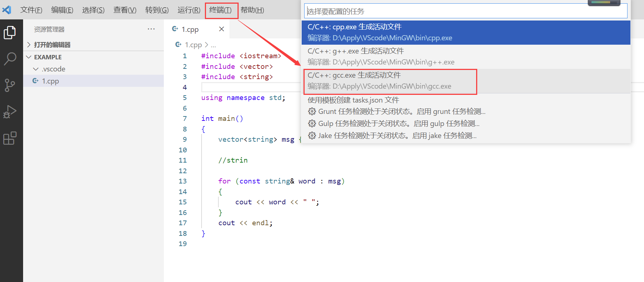Click the C++ icon beside 1.cpp in the explorer
Viewport: 644px width, 282px height.
36,81
